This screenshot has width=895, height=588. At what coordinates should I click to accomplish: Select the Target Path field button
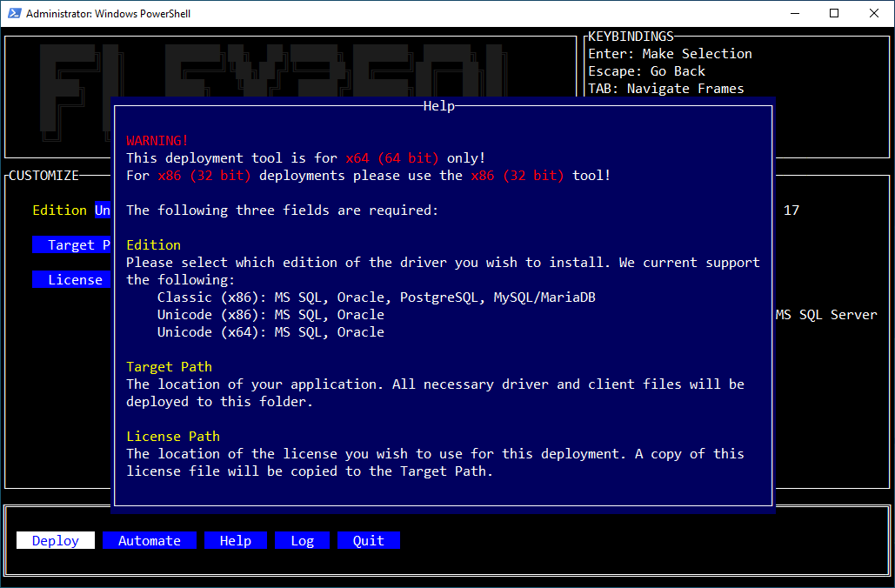tap(72, 245)
